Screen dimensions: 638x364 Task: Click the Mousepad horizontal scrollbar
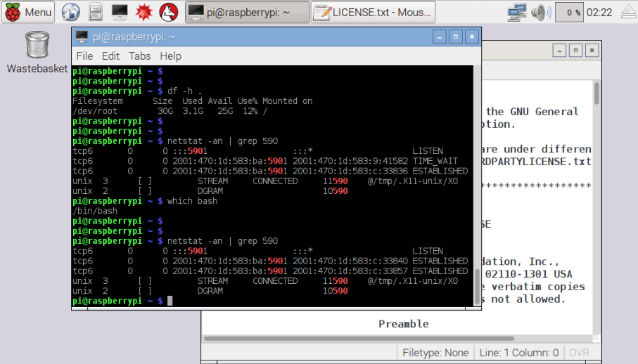[359, 339]
